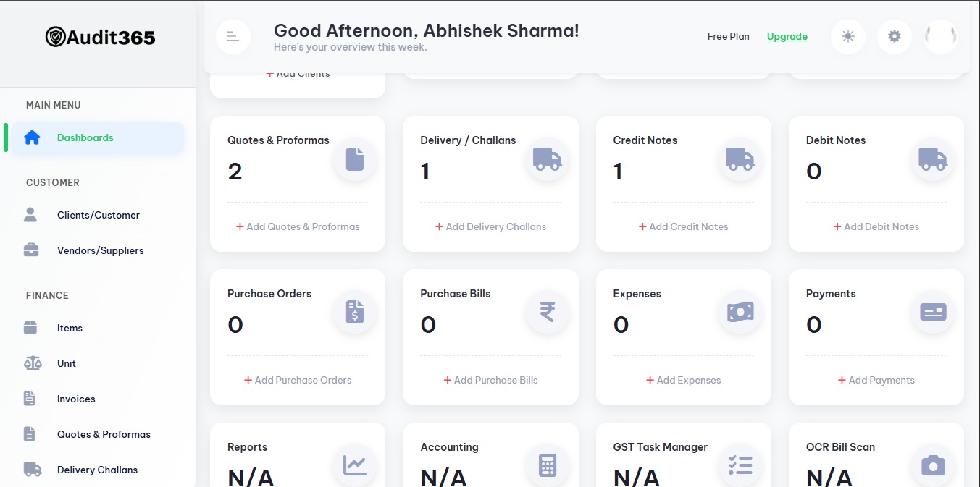This screenshot has height=487, width=980.
Task: Click the Upgrade plan link
Action: point(787,36)
